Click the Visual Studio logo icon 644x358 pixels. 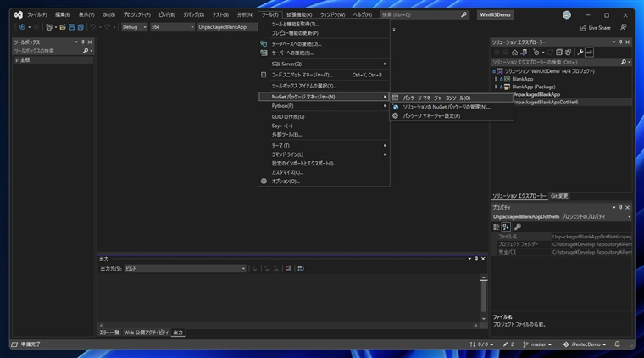(18, 14)
